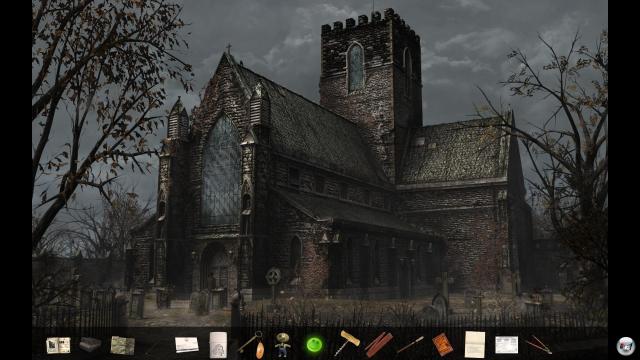Select the thin screwdriver tool item
This screenshot has width=640, height=360.
tap(410, 344)
